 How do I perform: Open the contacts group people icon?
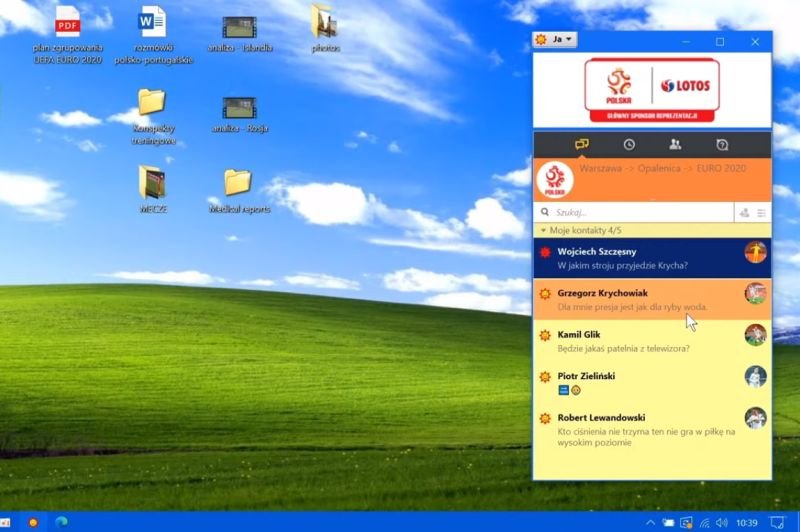[x=675, y=145]
